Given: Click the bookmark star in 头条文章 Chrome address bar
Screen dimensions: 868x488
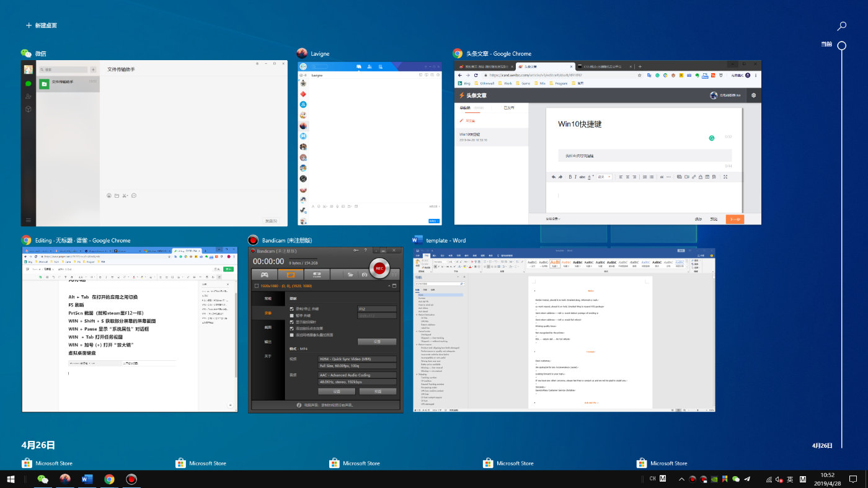Looking at the screenshot, I should pyautogui.click(x=640, y=75).
